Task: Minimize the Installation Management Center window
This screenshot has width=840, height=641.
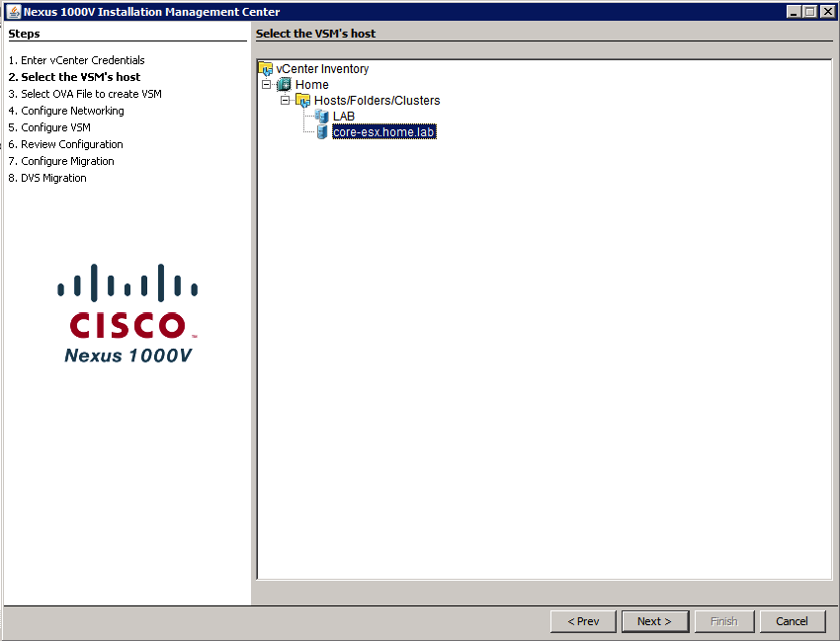Action: click(794, 11)
